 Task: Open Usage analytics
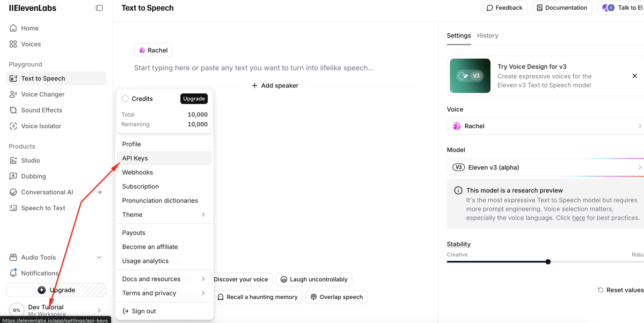pos(164,261)
